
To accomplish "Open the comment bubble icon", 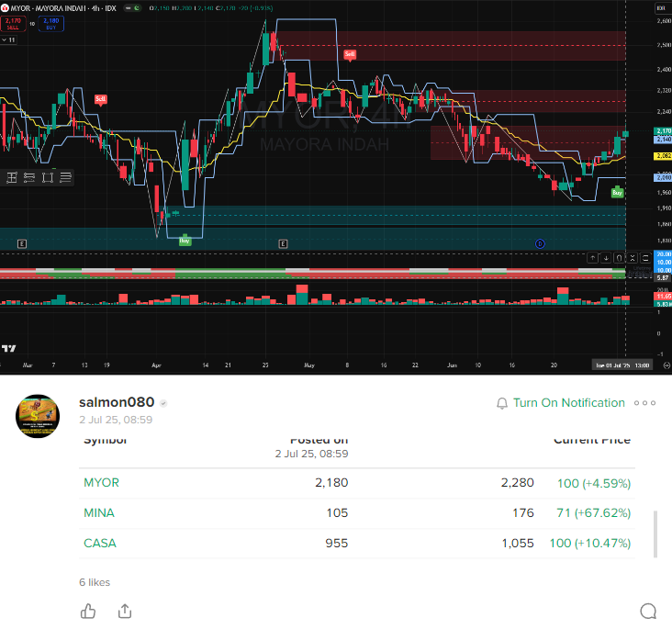I will tap(648, 612).
